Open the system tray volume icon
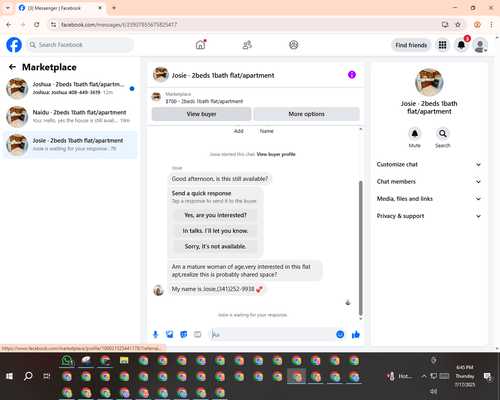 click(x=433, y=391)
